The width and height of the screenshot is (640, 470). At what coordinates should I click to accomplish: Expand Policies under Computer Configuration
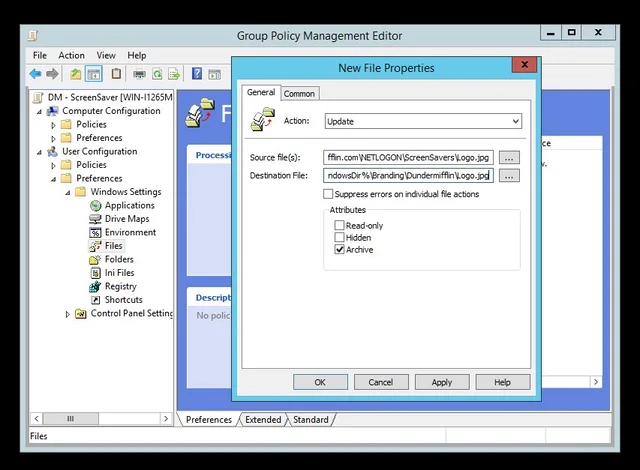pyautogui.click(x=53, y=125)
